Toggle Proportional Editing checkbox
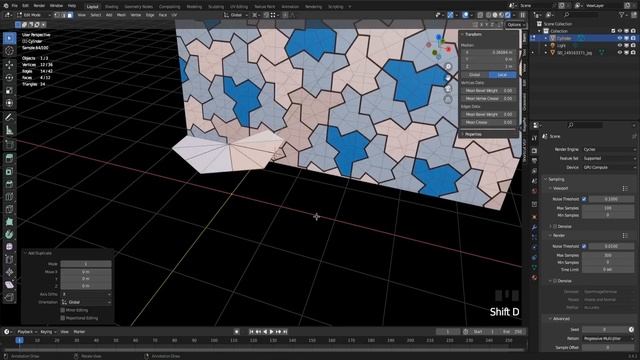Image resolution: width=640 pixels, height=360 pixels. 62,318
